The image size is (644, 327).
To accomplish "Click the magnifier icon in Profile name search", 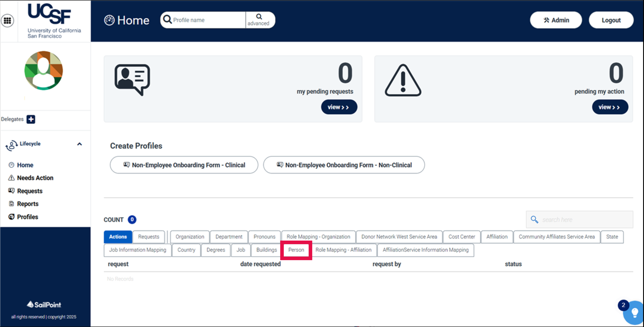I will [x=167, y=20].
